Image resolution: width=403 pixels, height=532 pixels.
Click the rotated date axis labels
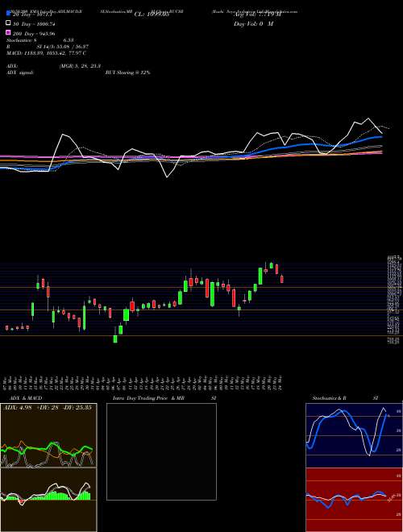143,382
